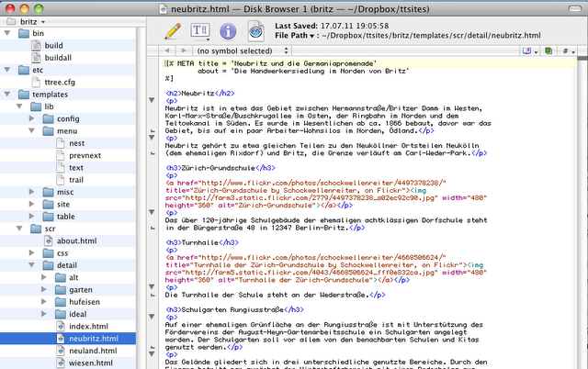Click the green split view icon

(x=548, y=50)
